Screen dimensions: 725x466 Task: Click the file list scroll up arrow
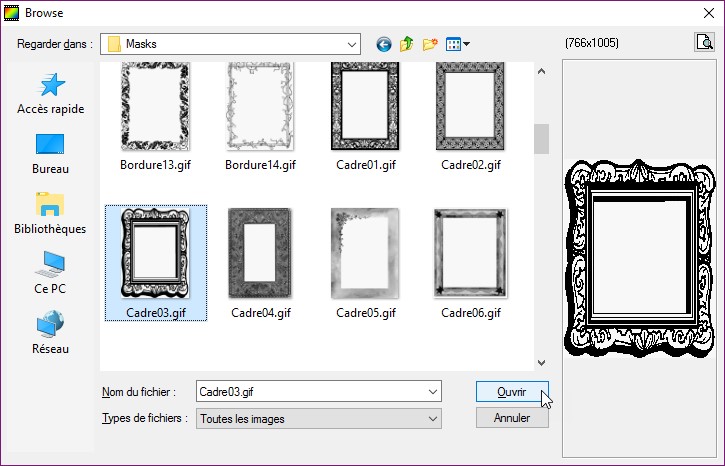coord(541,71)
